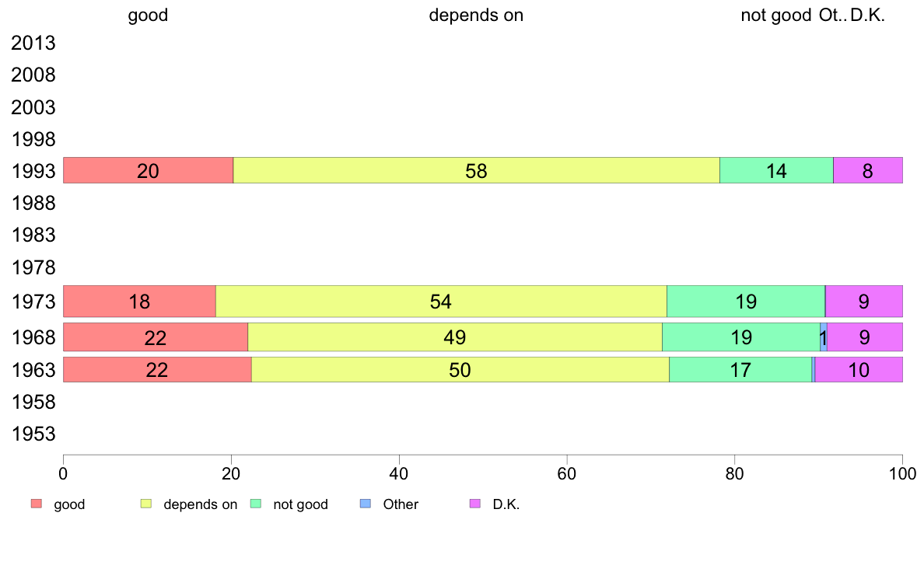The image size is (924, 572).
Task: Select the 1963 green segment labeled 17
Action: coord(740,369)
